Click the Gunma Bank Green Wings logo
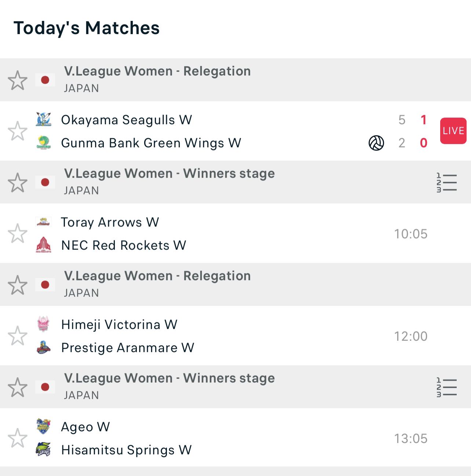Image resolution: width=471 pixels, height=476 pixels. pos(44,143)
